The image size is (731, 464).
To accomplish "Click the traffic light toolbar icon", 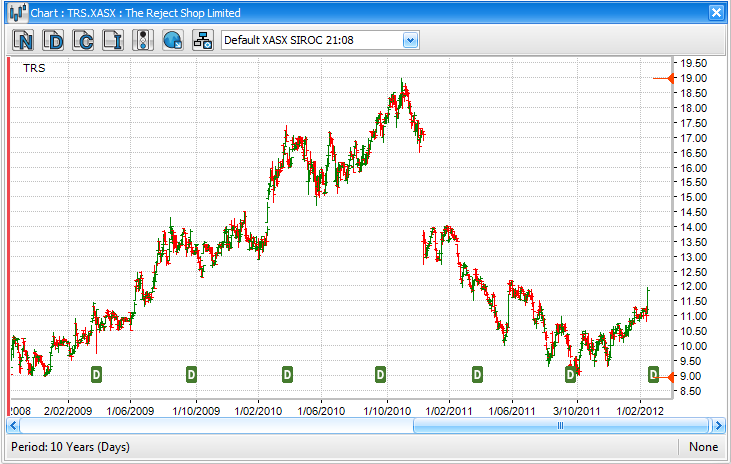I will coord(143,41).
